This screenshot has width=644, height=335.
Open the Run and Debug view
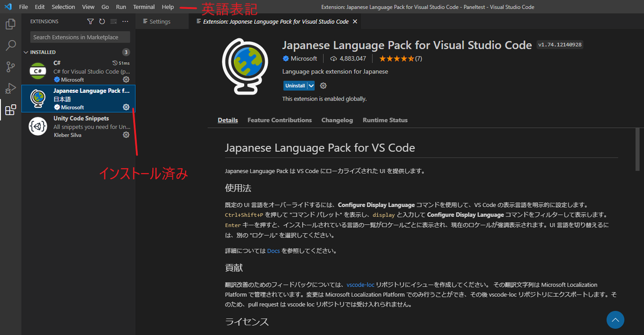10,89
